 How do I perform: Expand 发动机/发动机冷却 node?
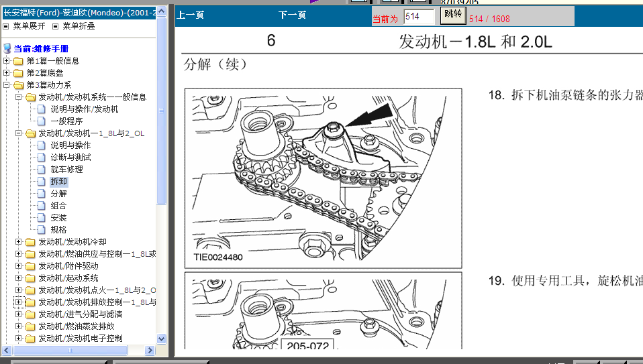(x=18, y=242)
